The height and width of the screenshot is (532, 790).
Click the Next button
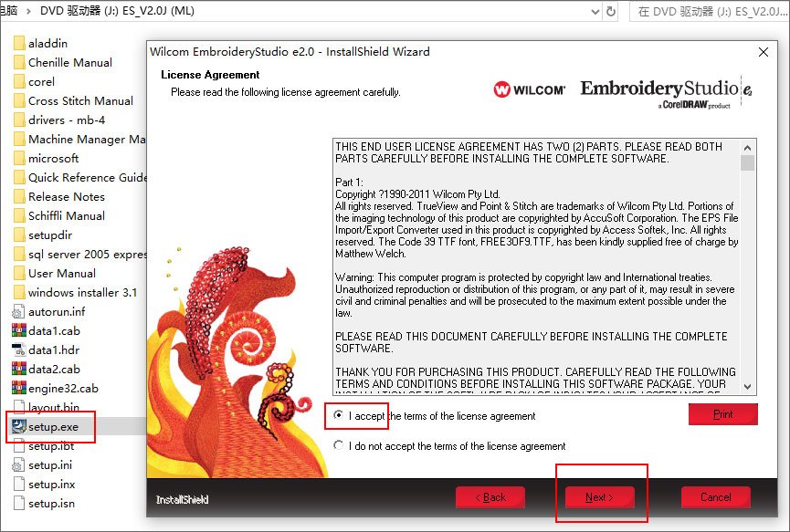click(599, 497)
